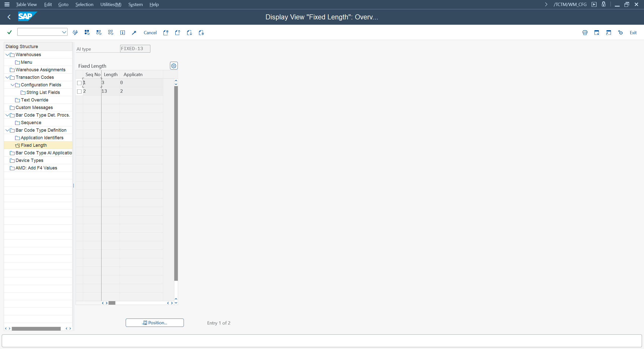Viewport: 644px width, 349px height.
Task: Click the Cancel button in toolbar
Action: click(x=150, y=32)
